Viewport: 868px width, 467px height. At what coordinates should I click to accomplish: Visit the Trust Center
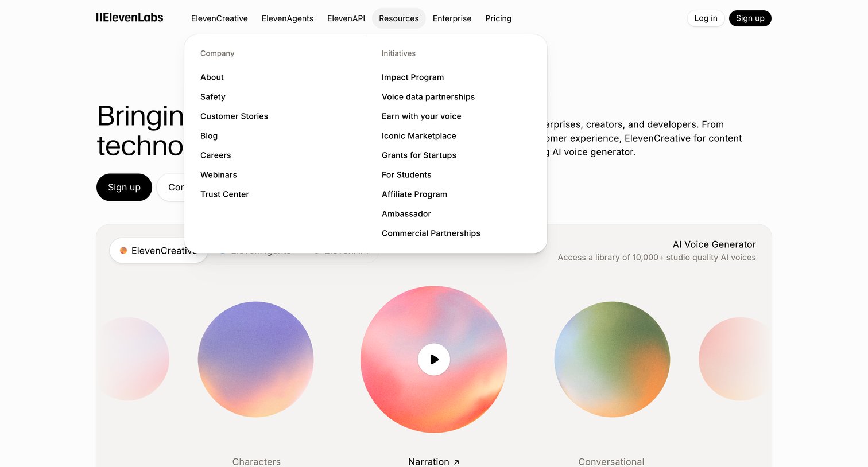click(224, 194)
